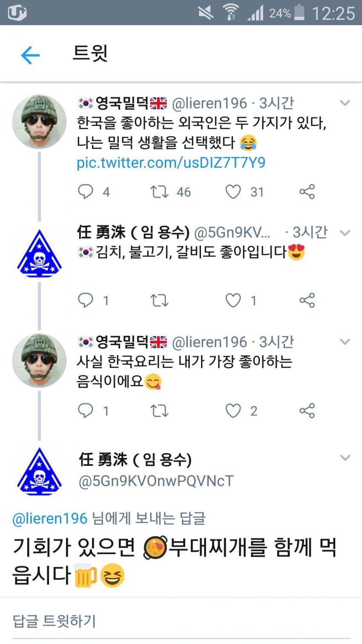Retweet the 한국요리 tweet
Screen dimensions: 362x644
coord(159,411)
